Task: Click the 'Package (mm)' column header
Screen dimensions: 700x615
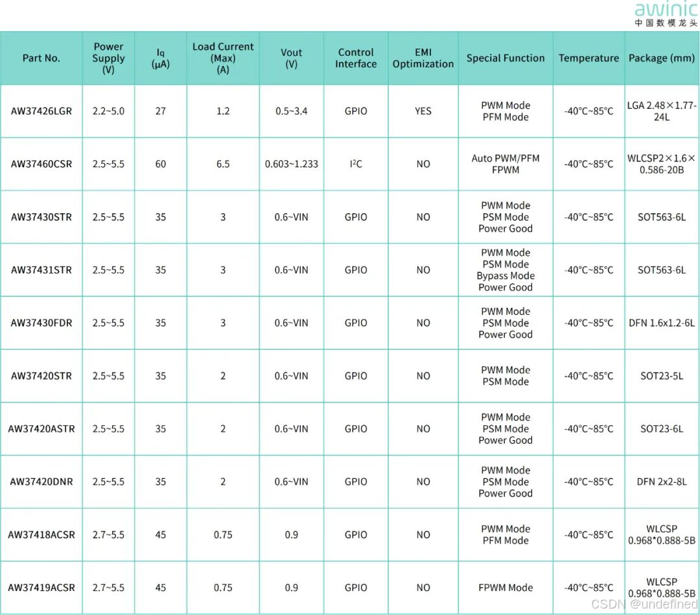Action: (662, 58)
